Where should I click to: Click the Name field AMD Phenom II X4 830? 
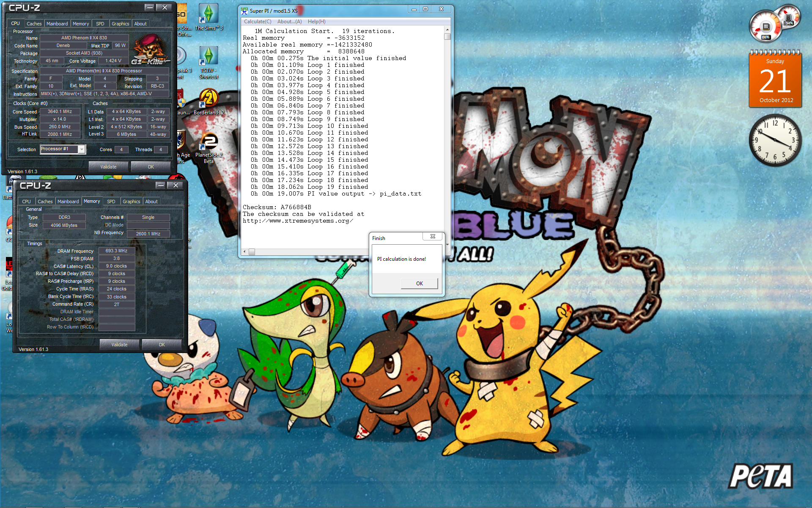(x=84, y=38)
